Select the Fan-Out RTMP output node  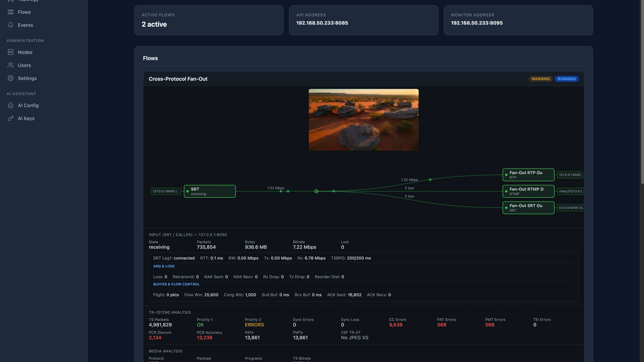coord(528,191)
